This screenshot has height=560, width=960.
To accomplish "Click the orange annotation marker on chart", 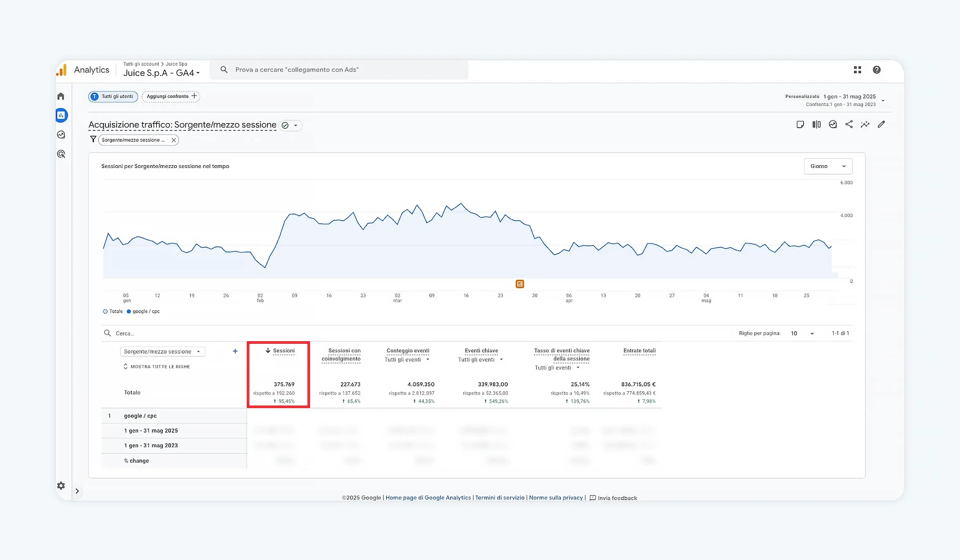I will click(x=520, y=284).
